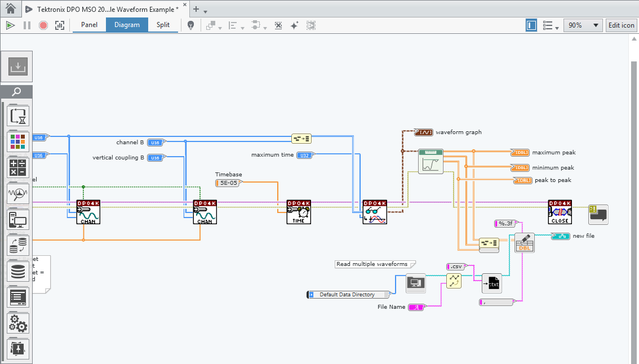639x364 pixels.
Task: Click the Home button
Action: pos(10,9)
